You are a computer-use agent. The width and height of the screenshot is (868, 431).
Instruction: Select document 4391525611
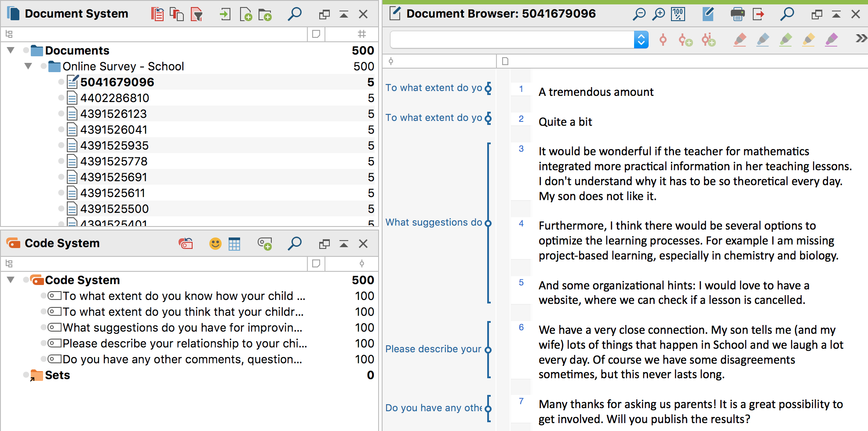click(x=113, y=193)
